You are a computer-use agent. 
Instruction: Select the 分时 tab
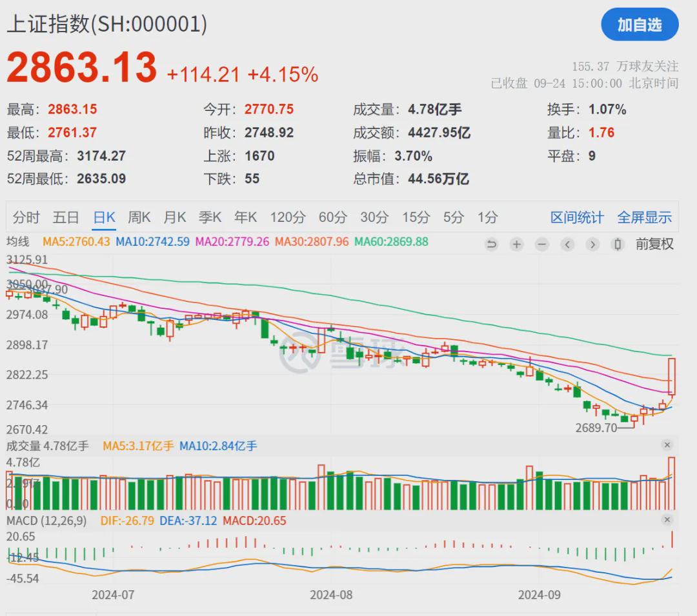[x=26, y=217]
